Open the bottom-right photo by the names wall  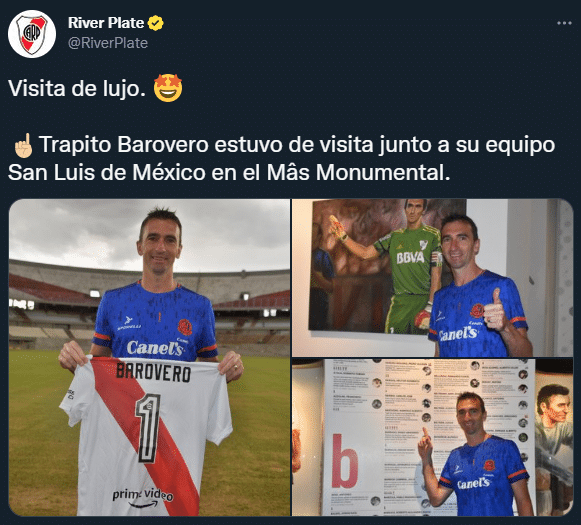coord(432,437)
